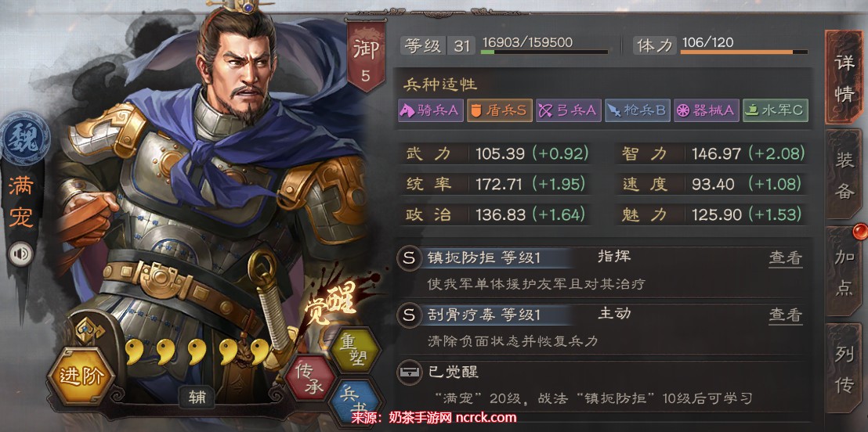
Task: Select the 骑兵A troop type chip
Action: pyautogui.click(x=429, y=110)
